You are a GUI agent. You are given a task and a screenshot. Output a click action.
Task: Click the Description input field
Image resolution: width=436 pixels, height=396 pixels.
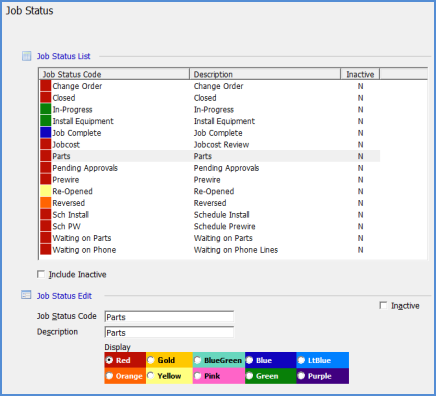169,332
